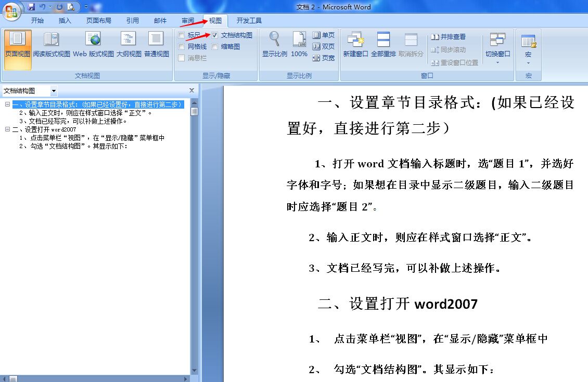Open the 显示比例 zoom dialog
Viewport: 588px width, 382px height.
click(x=275, y=45)
